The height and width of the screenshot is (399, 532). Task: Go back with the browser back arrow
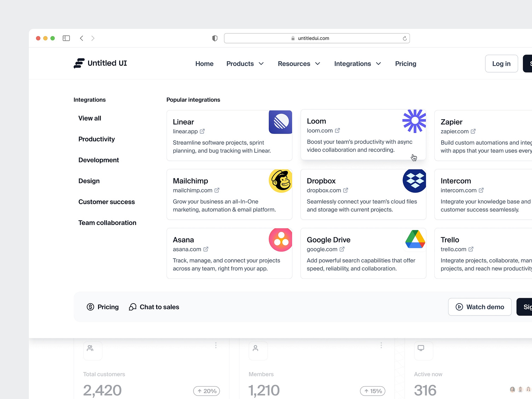tap(81, 38)
